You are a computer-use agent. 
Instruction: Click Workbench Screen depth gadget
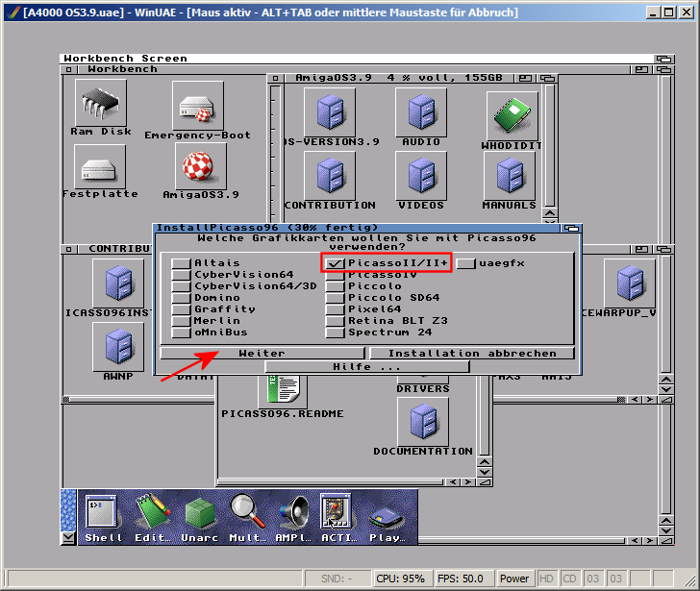tap(664, 59)
